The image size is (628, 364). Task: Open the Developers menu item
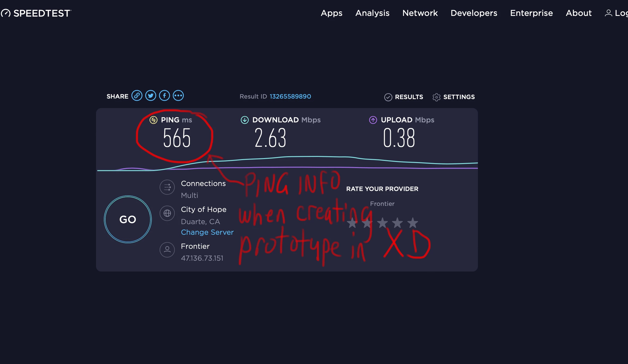pos(474,13)
